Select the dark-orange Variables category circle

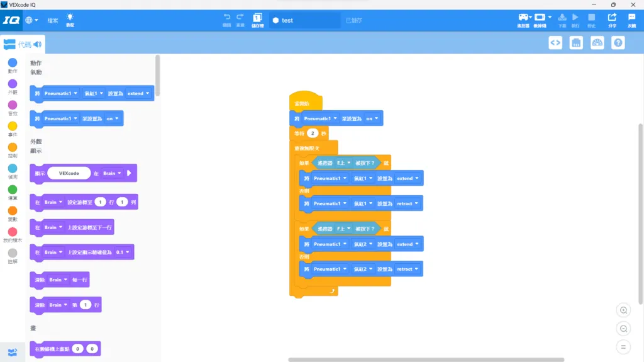pyautogui.click(x=13, y=211)
